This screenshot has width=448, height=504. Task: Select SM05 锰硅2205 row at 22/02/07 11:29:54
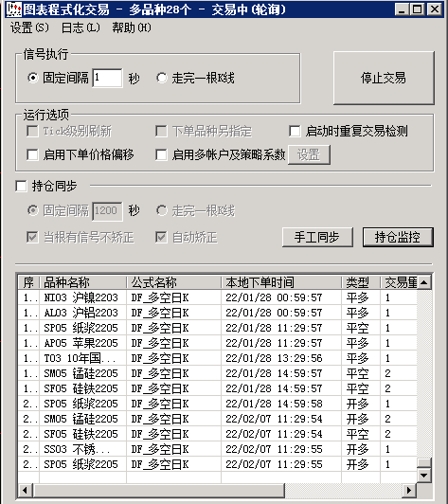218,419
